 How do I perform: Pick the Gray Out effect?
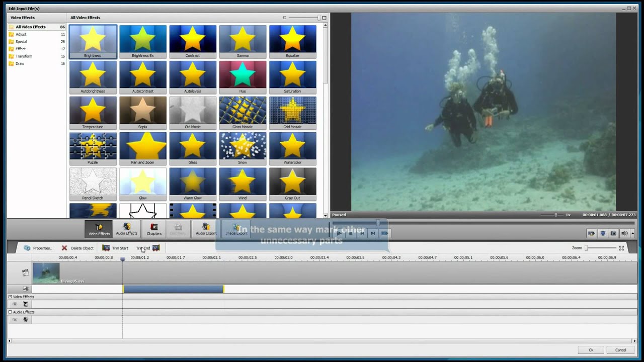click(292, 185)
